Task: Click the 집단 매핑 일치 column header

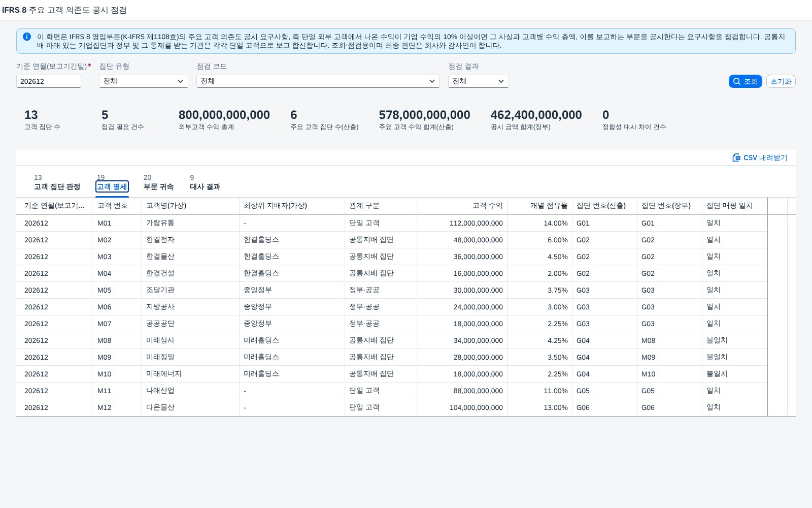Action: coord(734,206)
